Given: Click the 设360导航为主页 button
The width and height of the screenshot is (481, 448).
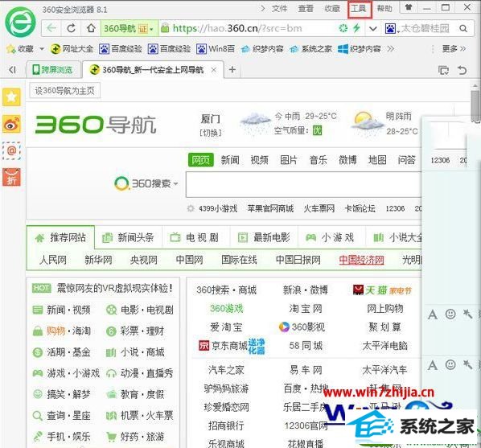Looking at the screenshot, I should click(64, 91).
